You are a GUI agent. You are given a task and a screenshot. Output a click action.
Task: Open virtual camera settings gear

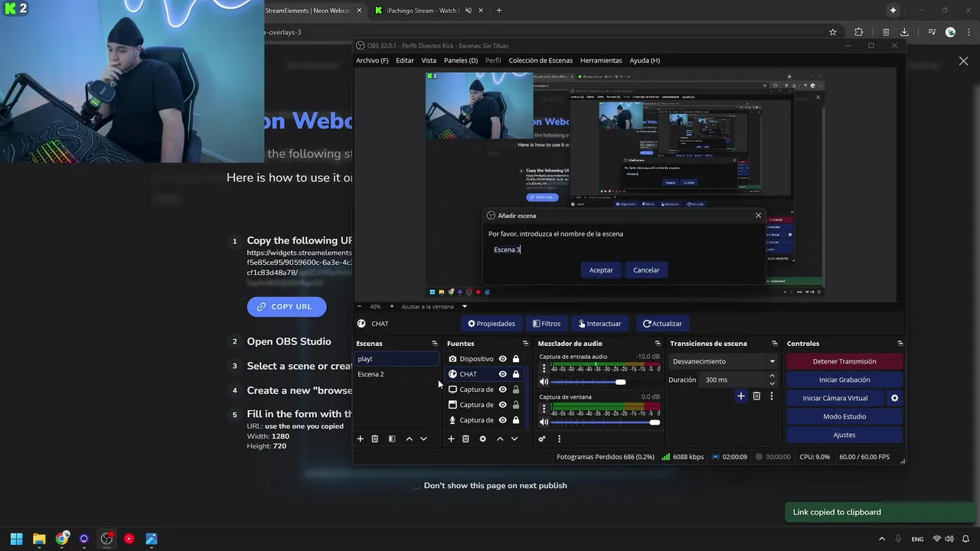click(x=894, y=398)
